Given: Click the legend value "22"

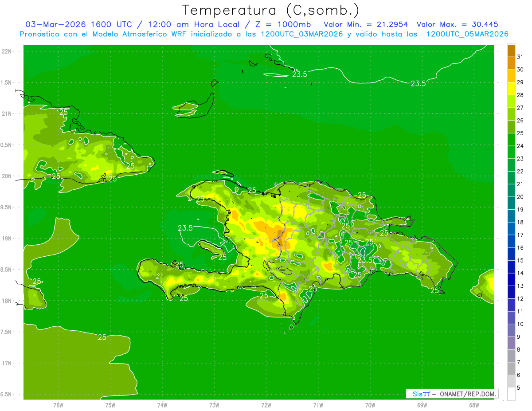Looking at the screenshot, I should pos(520,171).
